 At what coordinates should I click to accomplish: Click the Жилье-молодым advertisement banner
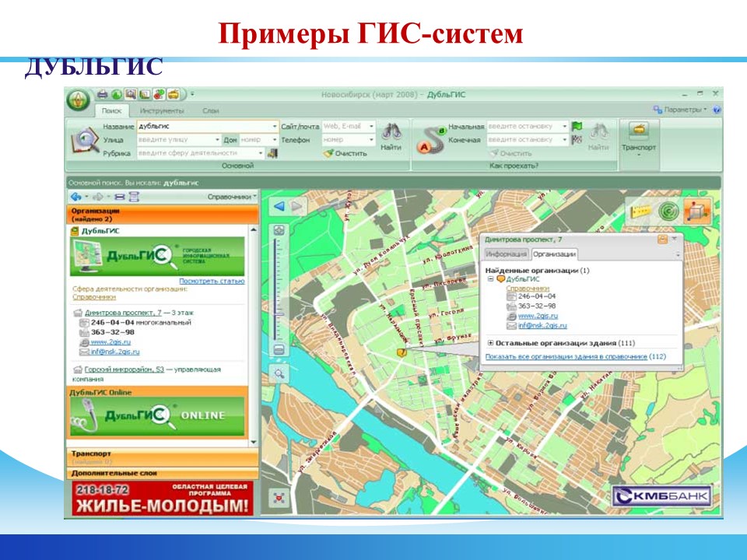click(163, 498)
